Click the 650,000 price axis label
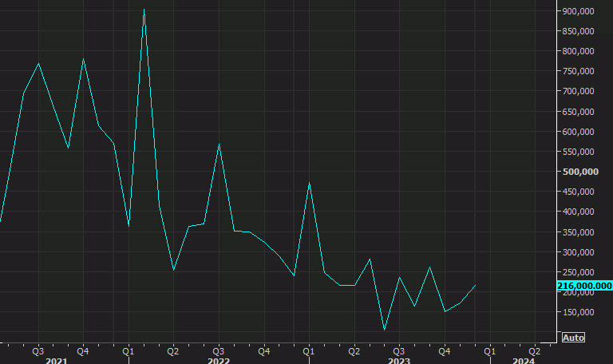This screenshot has width=613, height=364. [578, 112]
